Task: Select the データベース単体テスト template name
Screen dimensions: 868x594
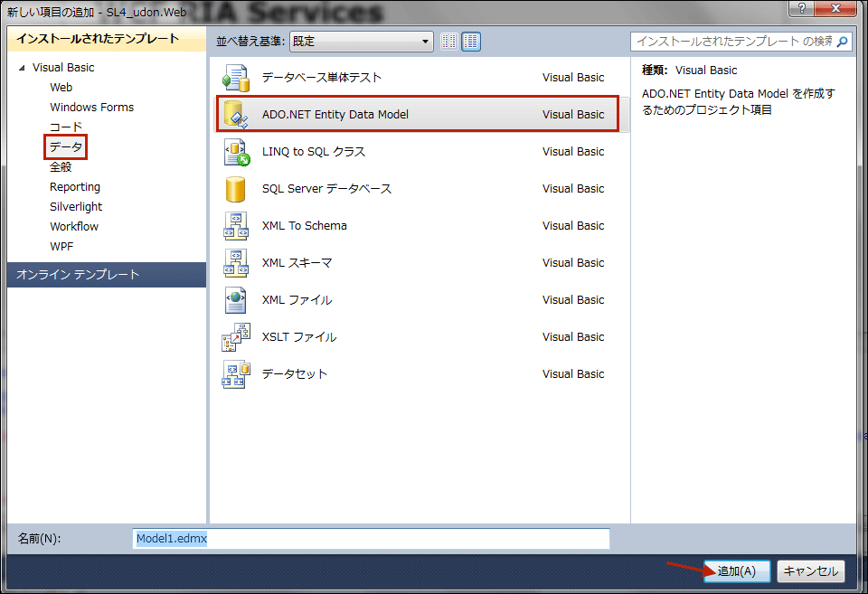Action: (x=322, y=78)
